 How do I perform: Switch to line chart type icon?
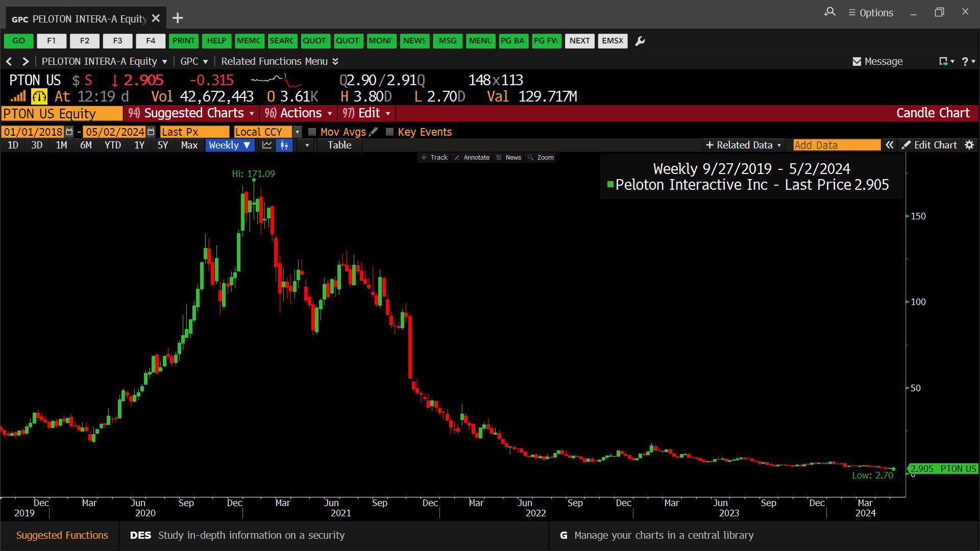pyautogui.click(x=267, y=145)
